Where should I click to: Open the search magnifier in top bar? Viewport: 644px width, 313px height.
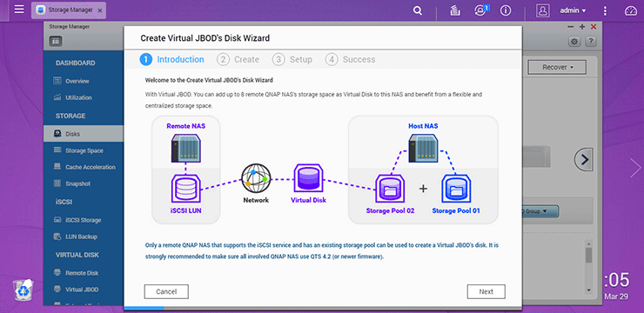click(x=418, y=10)
